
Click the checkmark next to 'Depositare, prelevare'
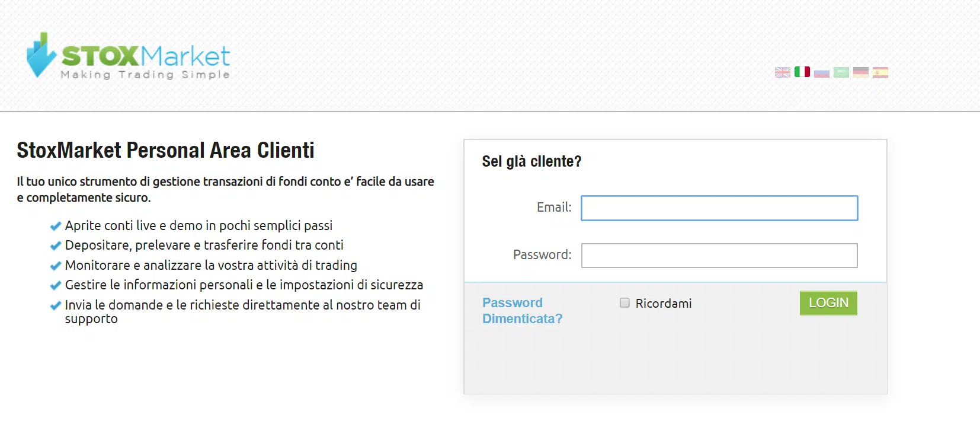tap(56, 245)
